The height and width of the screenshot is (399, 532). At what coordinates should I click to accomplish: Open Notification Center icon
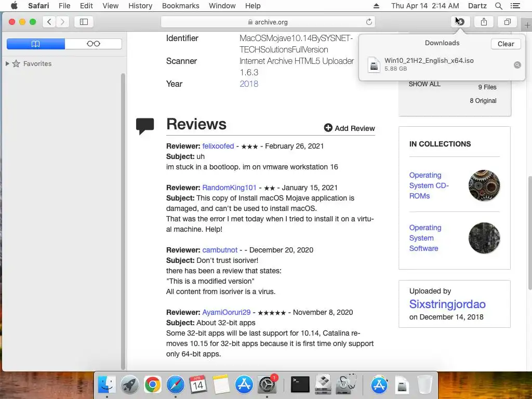point(515,6)
